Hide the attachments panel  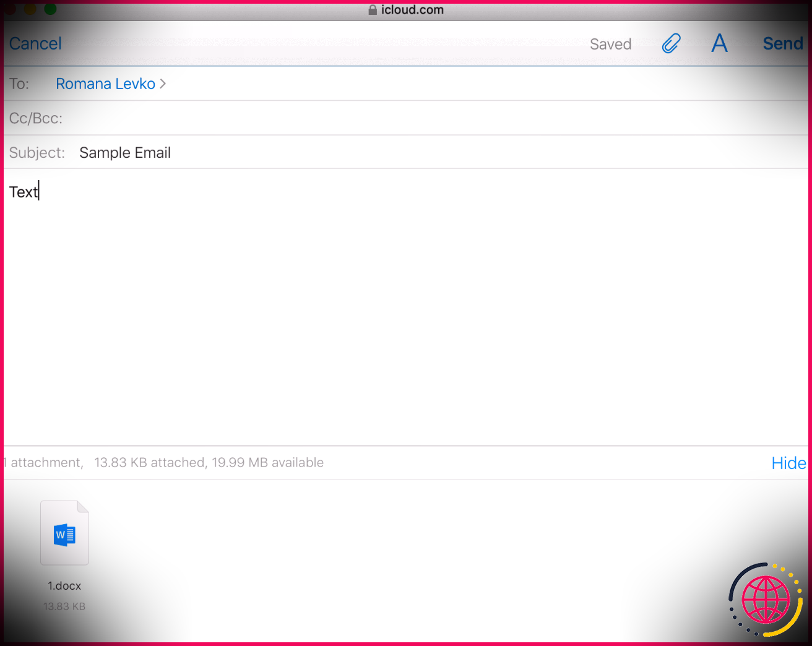pos(788,463)
